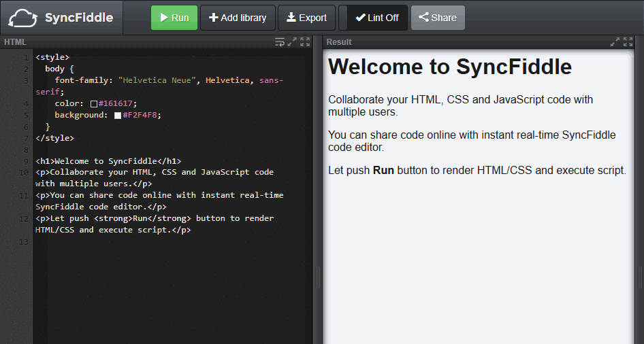Click the #F2F4F8 hex value in code
The image size is (644, 344).
click(140, 115)
